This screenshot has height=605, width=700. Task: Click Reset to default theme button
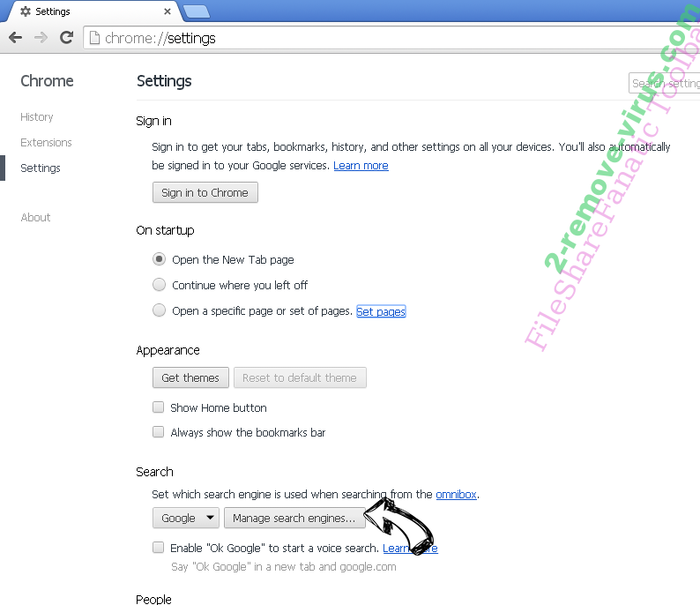click(x=300, y=377)
